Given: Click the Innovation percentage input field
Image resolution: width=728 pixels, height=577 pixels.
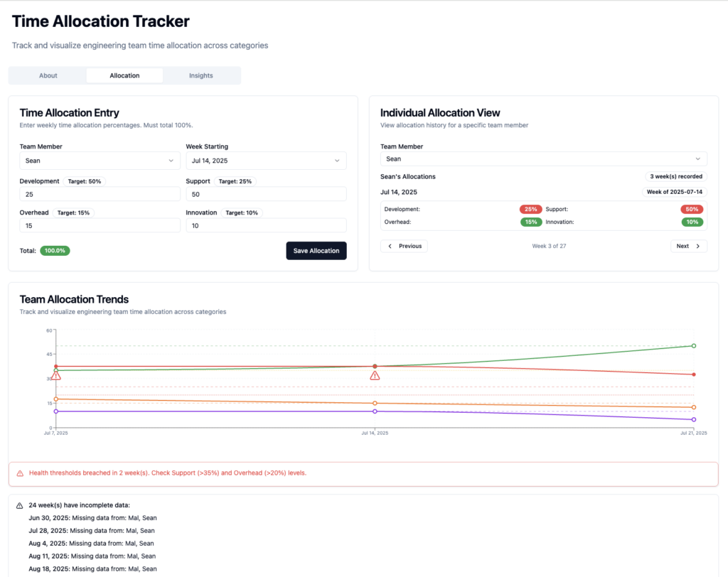Looking at the screenshot, I should 266,225.
